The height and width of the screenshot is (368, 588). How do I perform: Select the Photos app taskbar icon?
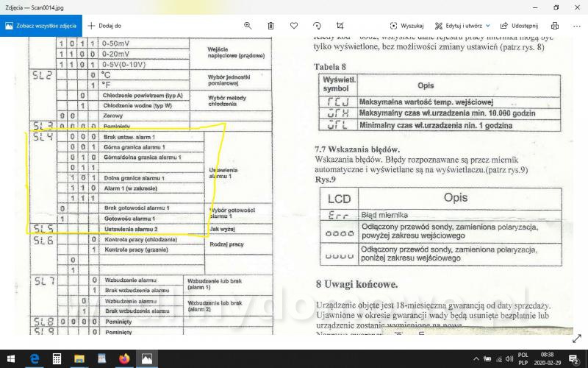146,359
